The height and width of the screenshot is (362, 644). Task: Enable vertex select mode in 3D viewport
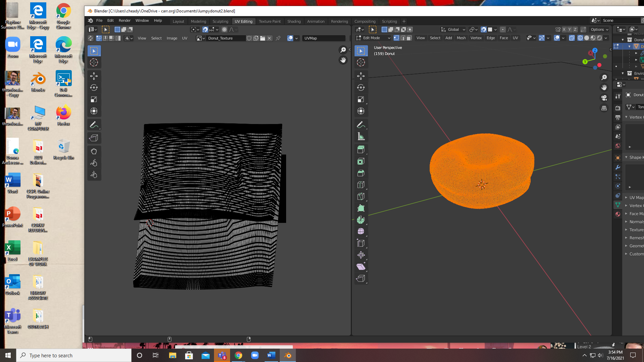(396, 38)
